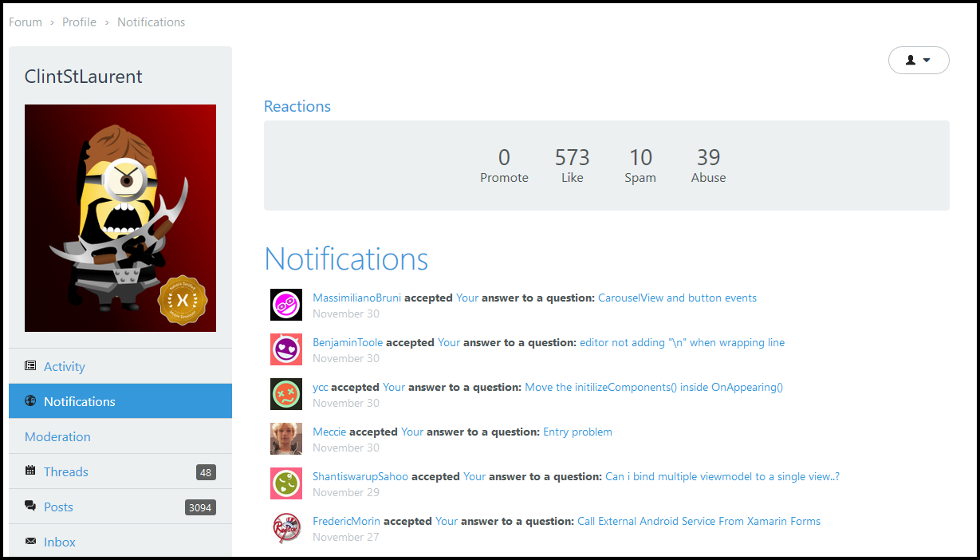Image resolution: width=980 pixels, height=560 pixels.
Task: Click 'Your' link in ycc notification
Action: [x=394, y=387]
